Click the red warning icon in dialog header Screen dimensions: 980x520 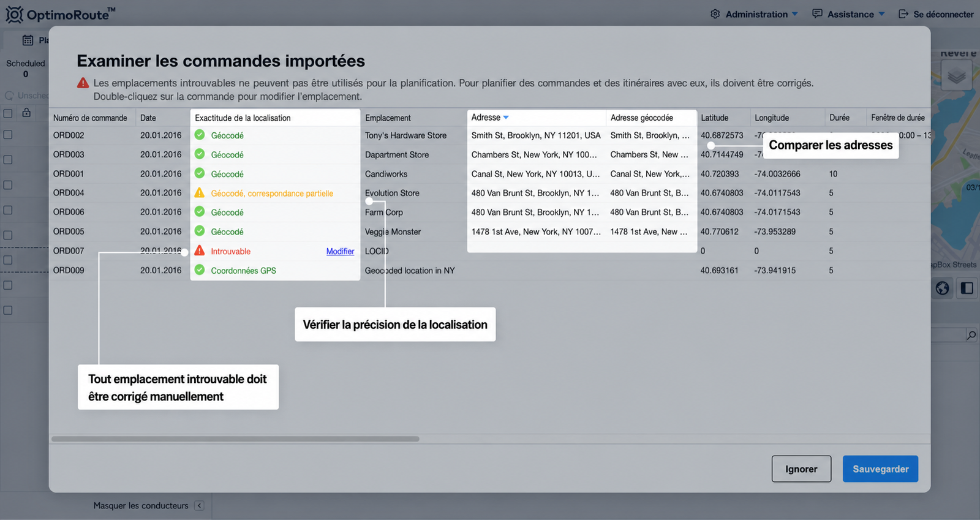(83, 83)
